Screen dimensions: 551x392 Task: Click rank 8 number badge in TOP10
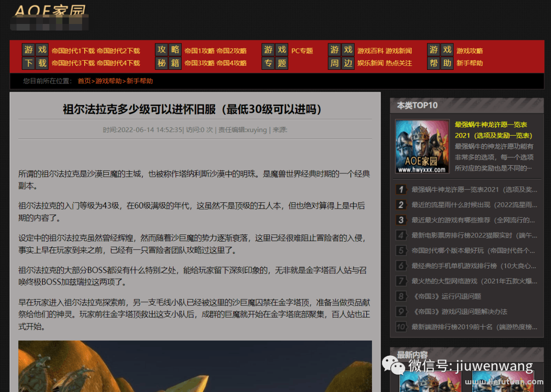pyautogui.click(x=400, y=297)
